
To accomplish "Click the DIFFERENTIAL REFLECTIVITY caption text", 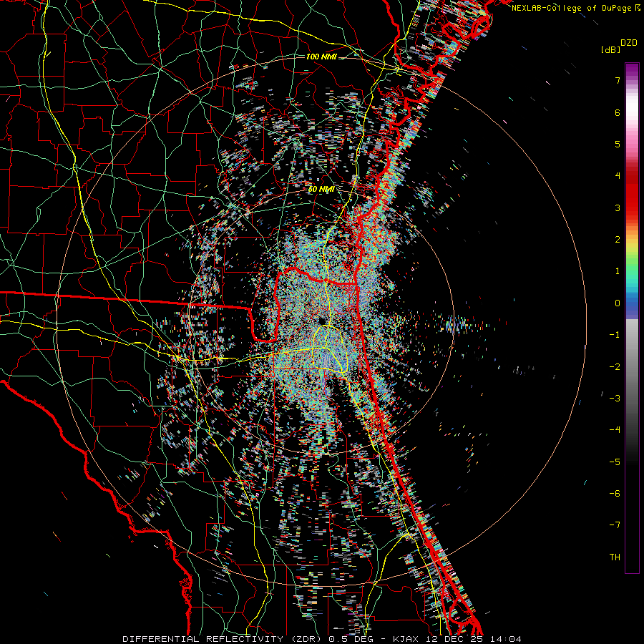I will point(203,639).
